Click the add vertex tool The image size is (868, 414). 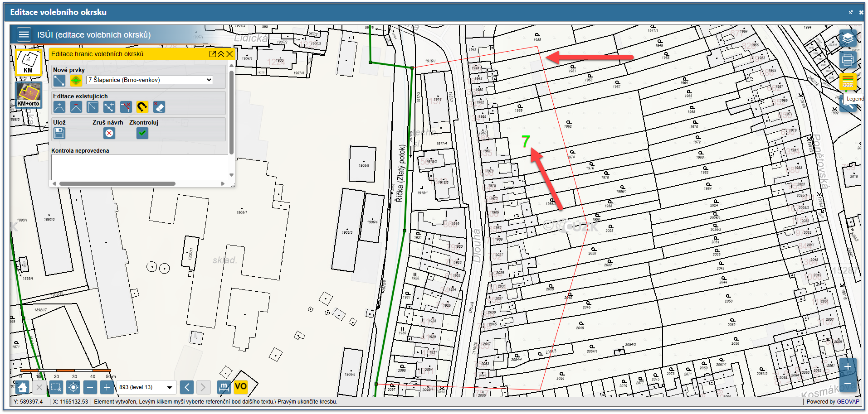pos(59,107)
